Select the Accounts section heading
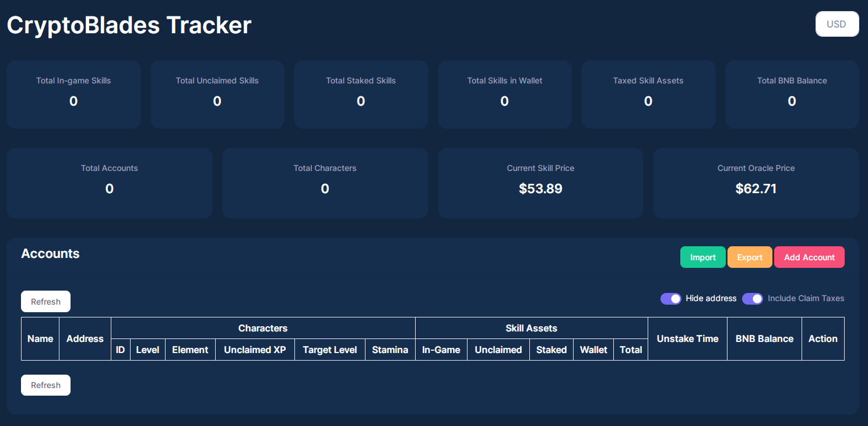Image resolution: width=868 pixels, height=426 pixels. tap(50, 253)
